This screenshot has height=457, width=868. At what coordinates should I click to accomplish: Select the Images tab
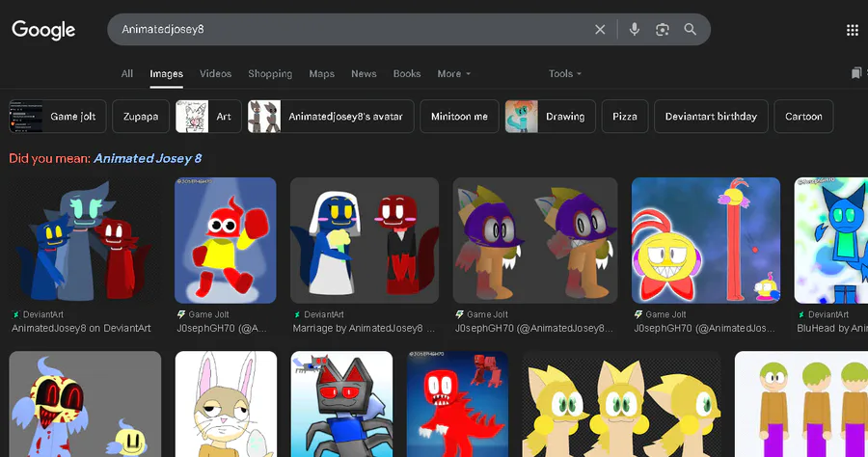point(166,73)
